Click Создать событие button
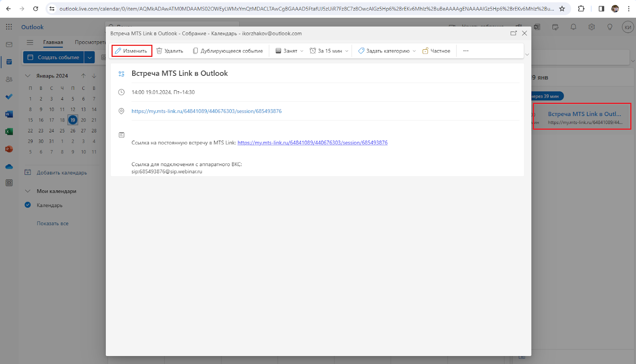This screenshot has width=636, height=364. [53, 57]
